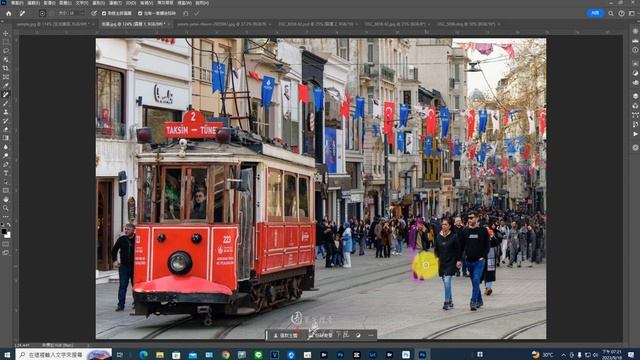The width and height of the screenshot is (640, 360).
Task: Open the 圖層 (Layer) menu
Action: pyautogui.click(x=65, y=3)
